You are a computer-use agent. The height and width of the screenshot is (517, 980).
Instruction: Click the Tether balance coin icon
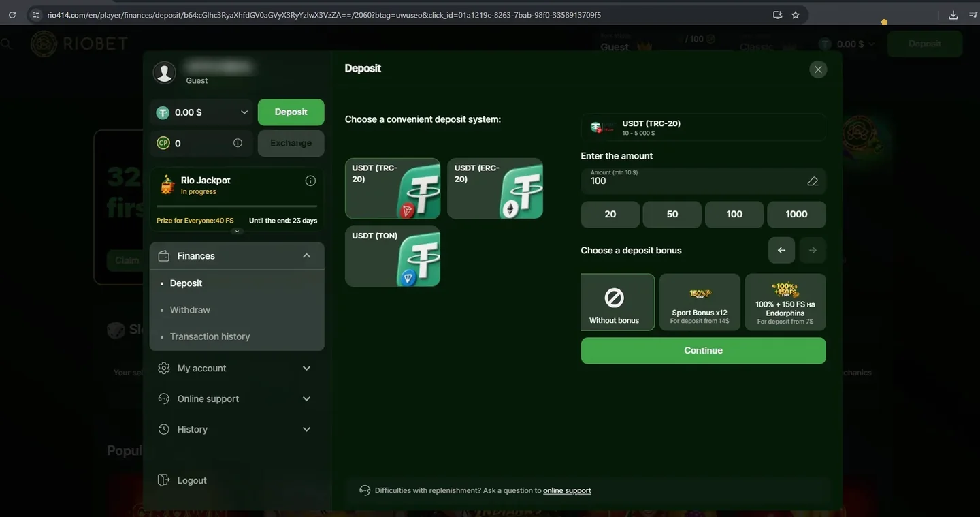click(163, 112)
